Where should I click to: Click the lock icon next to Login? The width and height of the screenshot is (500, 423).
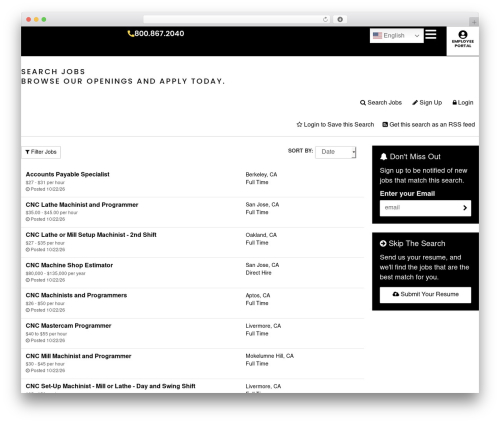454,103
